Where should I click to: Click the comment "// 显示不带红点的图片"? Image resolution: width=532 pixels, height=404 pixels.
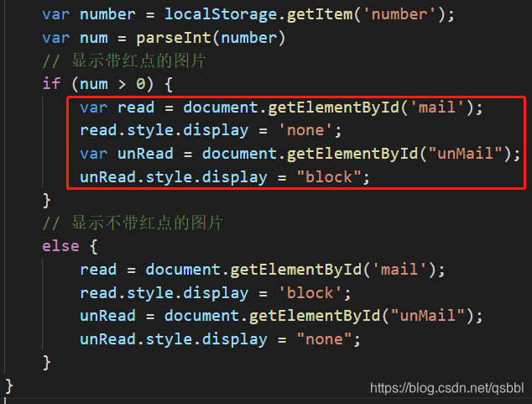coord(133,223)
